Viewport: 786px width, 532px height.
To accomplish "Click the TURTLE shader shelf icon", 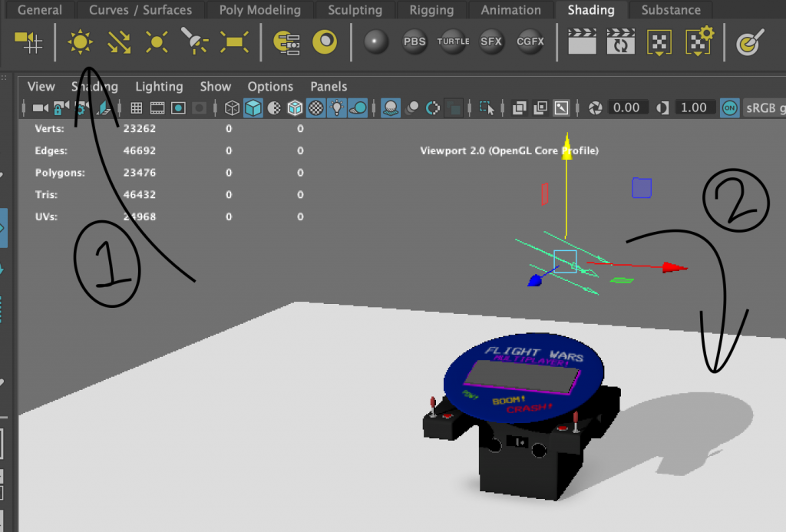I will (x=453, y=41).
